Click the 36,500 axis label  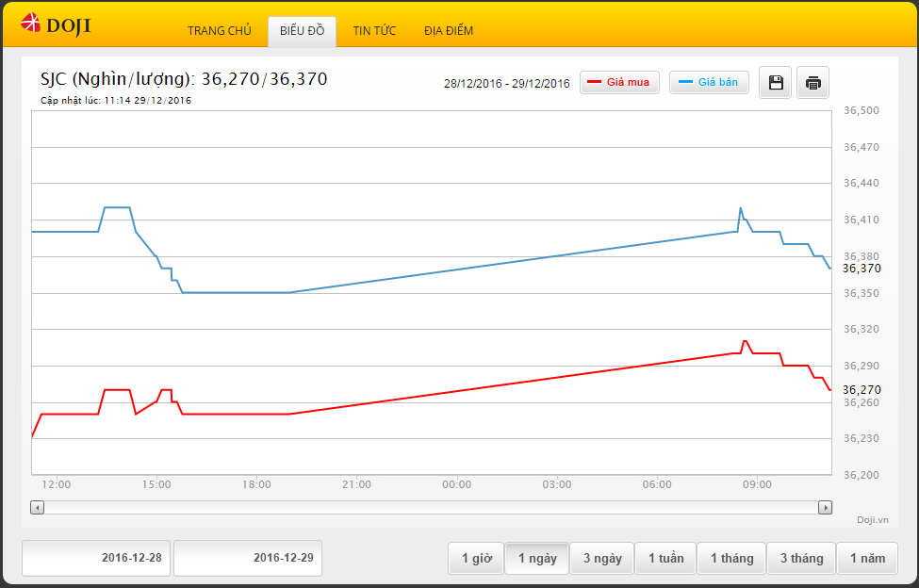point(861,110)
